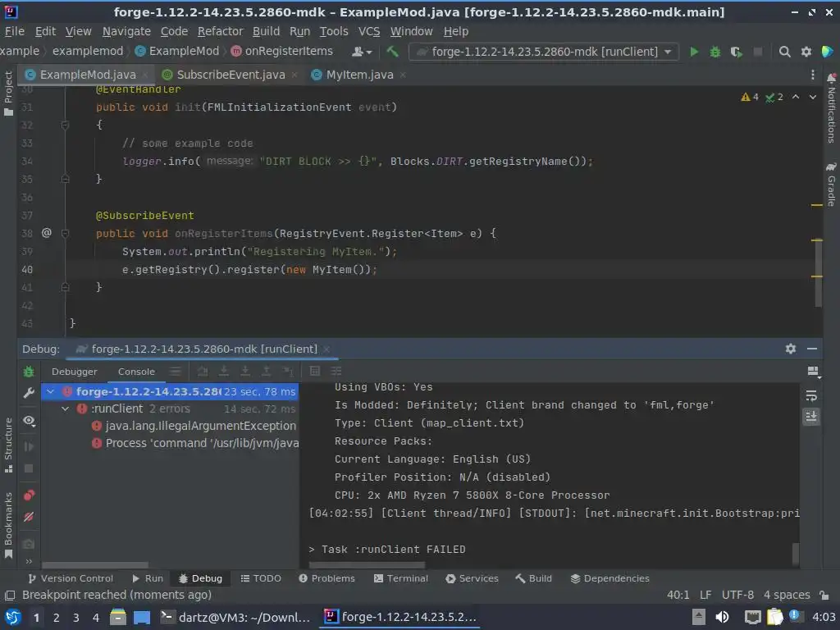Click the camera thread dump icon
Viewport: 840px width, 630px height.
point(29,544)
